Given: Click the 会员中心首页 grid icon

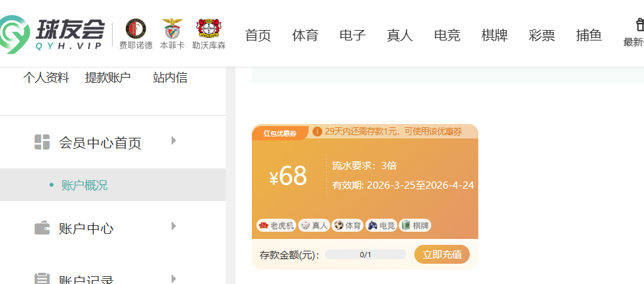Looking at the screenshot, I should click(42, 142).
